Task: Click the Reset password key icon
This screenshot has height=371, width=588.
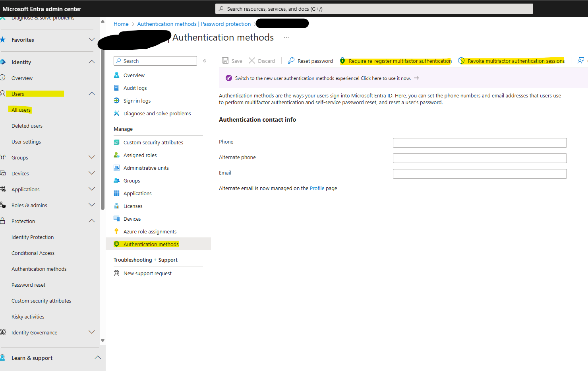Action: [291, 60]
